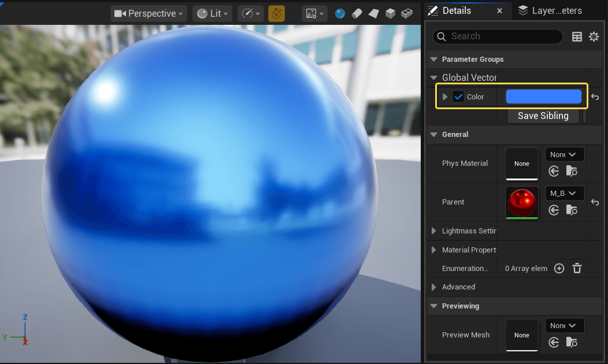This screenshot has height=364, width=608.
Task: Set preview mesh to cube primitive
Action: click(390, 13)
